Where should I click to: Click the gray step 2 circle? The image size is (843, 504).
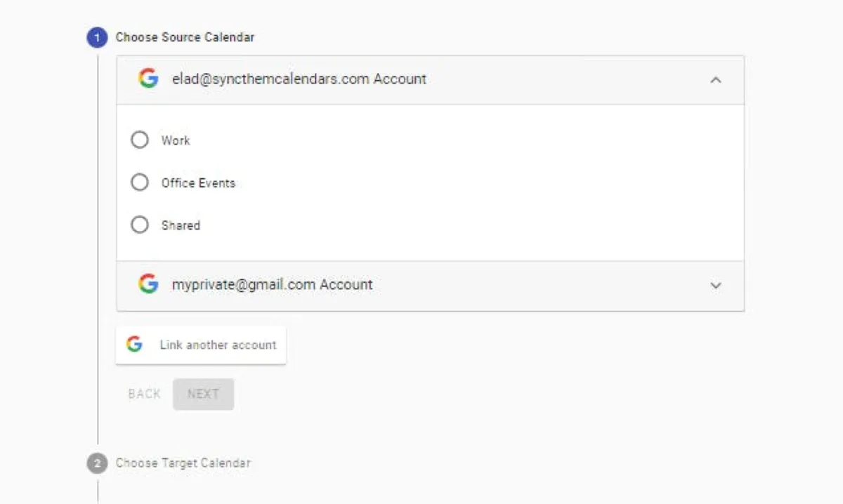(x=97, y=463)
